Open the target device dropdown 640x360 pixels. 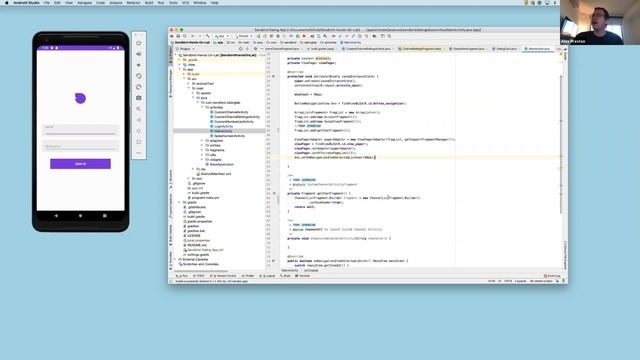click(244, 36)
